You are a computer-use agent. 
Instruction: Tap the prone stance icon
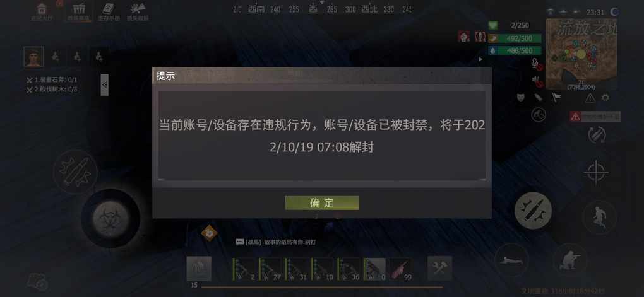pyautogui.click(x=512, y=260)
